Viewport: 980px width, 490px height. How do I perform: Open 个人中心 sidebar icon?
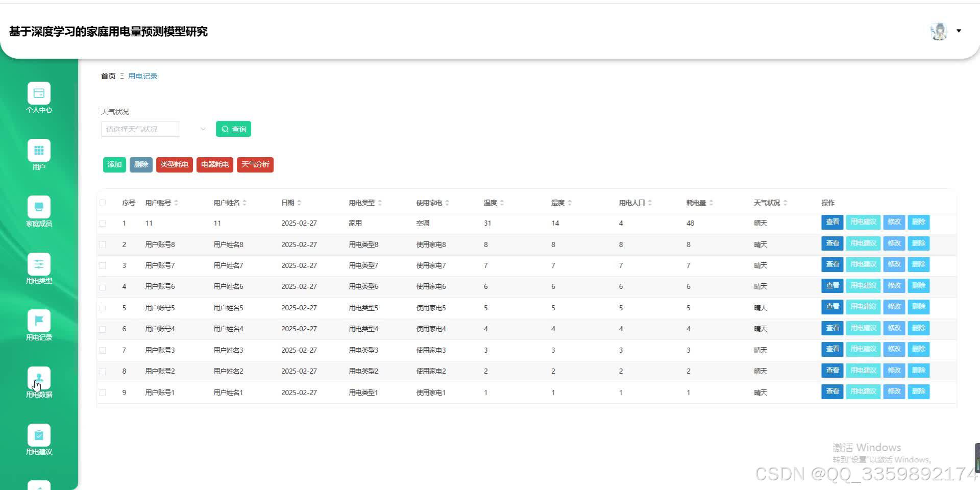point(39,93)
